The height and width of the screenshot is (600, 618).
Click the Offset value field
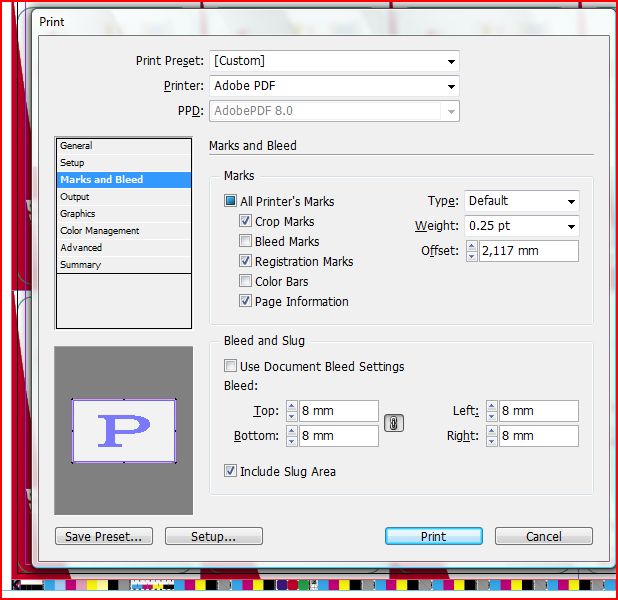pos(529,251)
